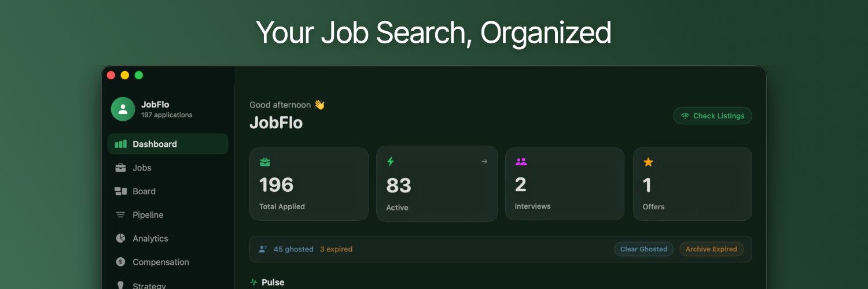Click the Board layout icon in sidebar
868x289 pixels.
[120, 191]
